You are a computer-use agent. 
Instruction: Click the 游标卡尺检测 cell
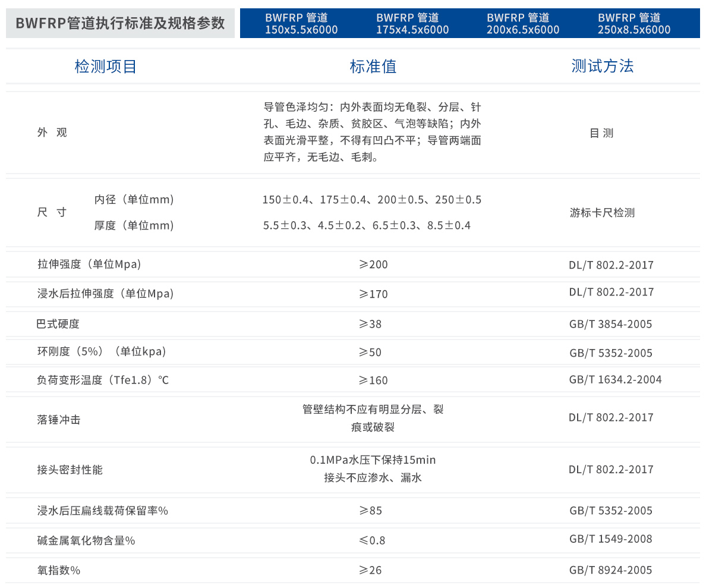coord(603,212)
